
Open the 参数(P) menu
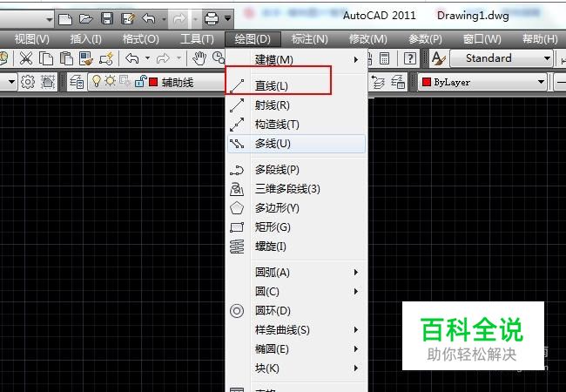(425, 38)
